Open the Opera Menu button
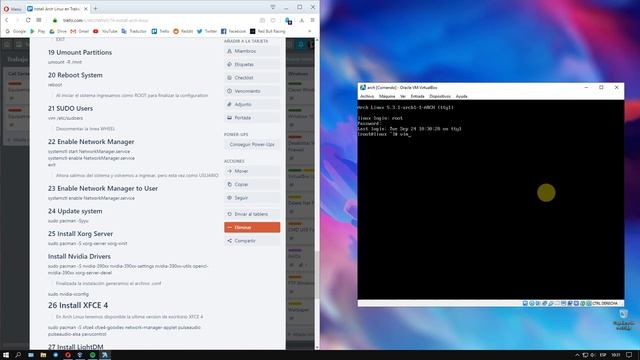 pyautogui.click(x=12, y=8)
